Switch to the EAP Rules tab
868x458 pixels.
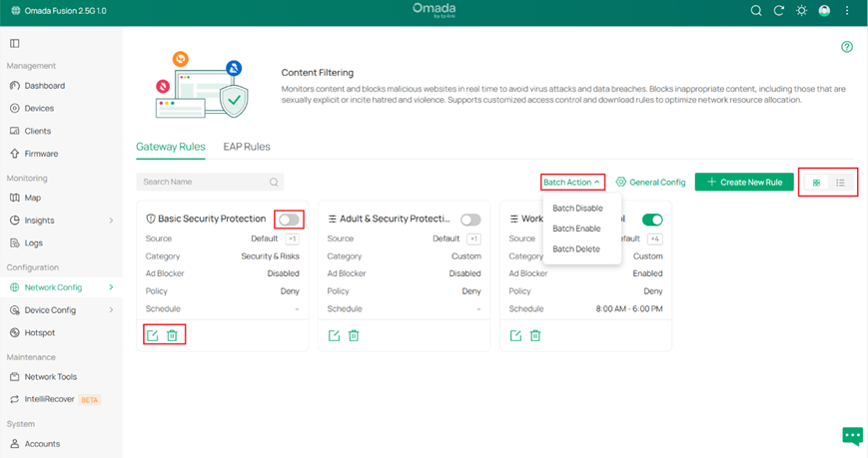[247, 147]
